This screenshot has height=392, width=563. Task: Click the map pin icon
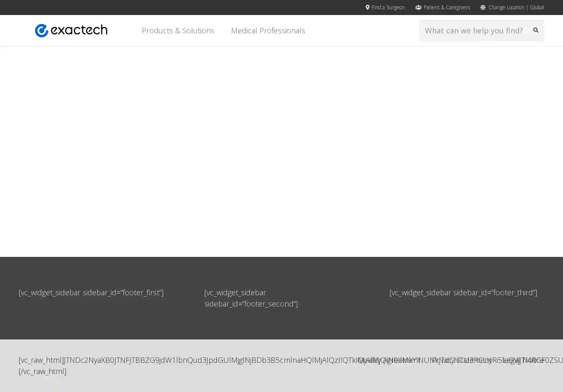[367, 7]
